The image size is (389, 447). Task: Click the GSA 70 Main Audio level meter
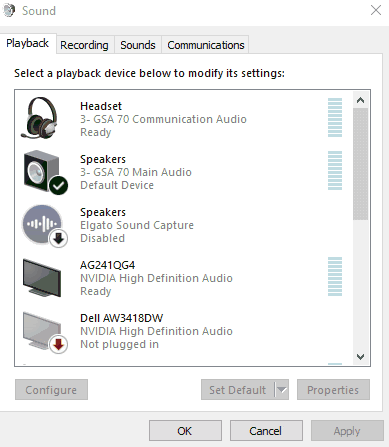coord(335,171)
